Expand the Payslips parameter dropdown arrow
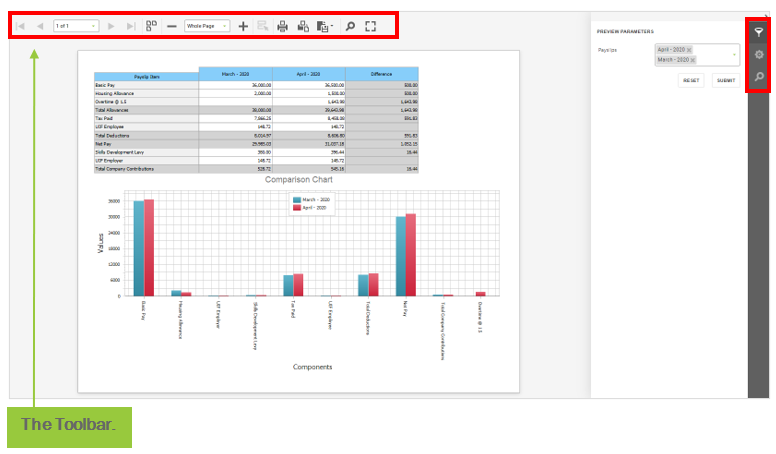 coord(734,54)
